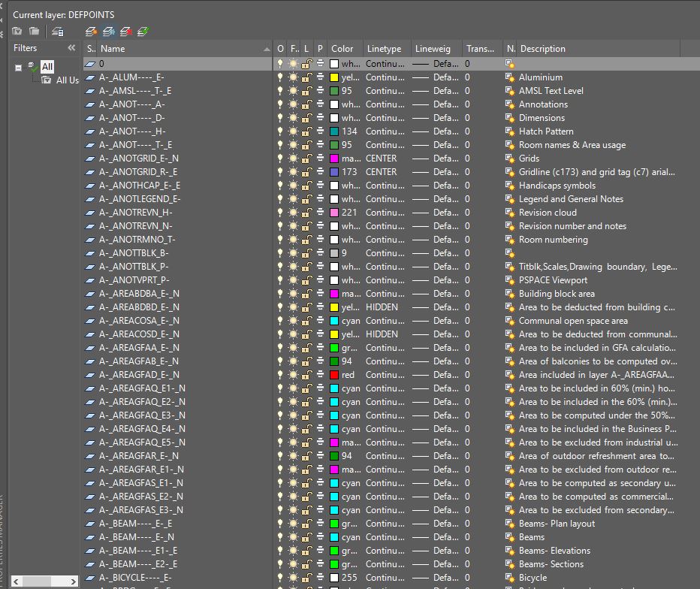Create a new layer
This screenshot has height=589, width=700.
(91, 32)
